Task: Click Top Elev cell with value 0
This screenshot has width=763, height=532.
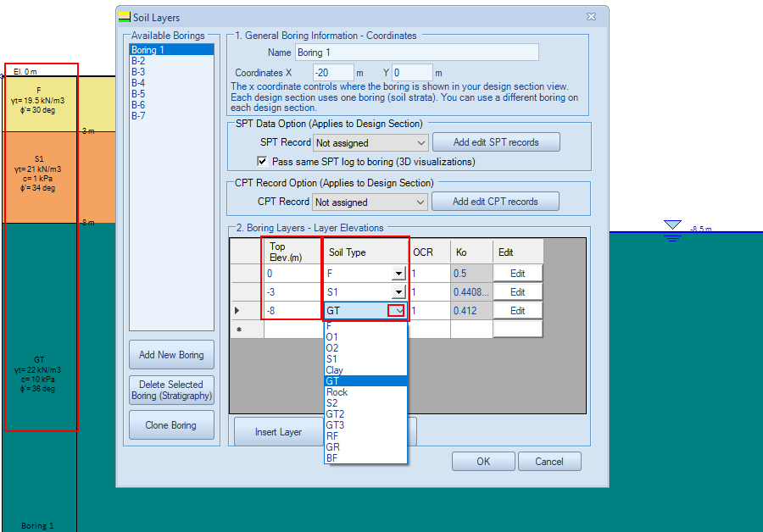Action: pos(292,274)
